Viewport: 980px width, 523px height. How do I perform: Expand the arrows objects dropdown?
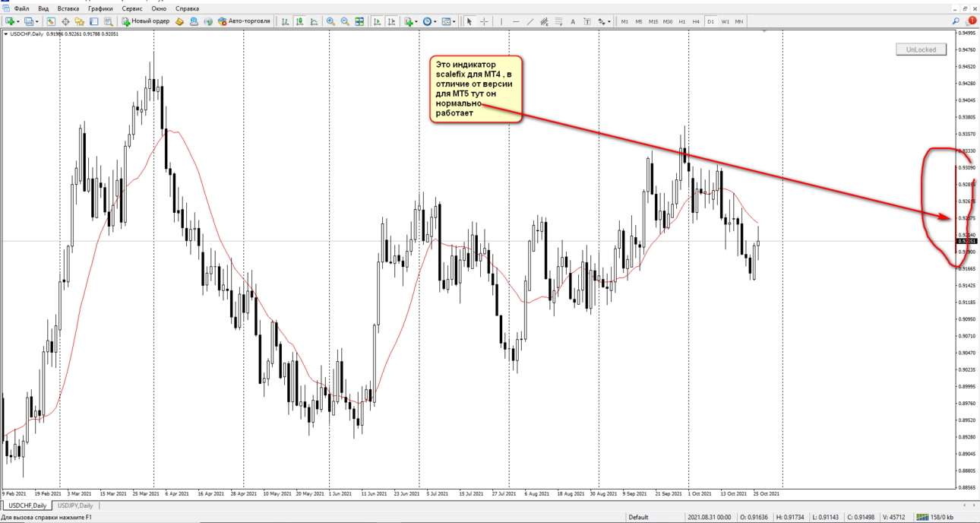[609, 21]
